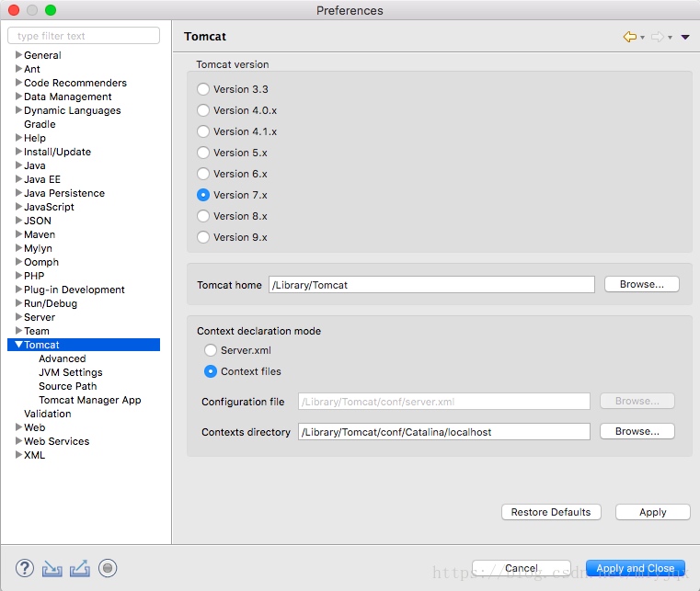
Task: Select Install/Update in the tree
Action: tap(57, 152)
